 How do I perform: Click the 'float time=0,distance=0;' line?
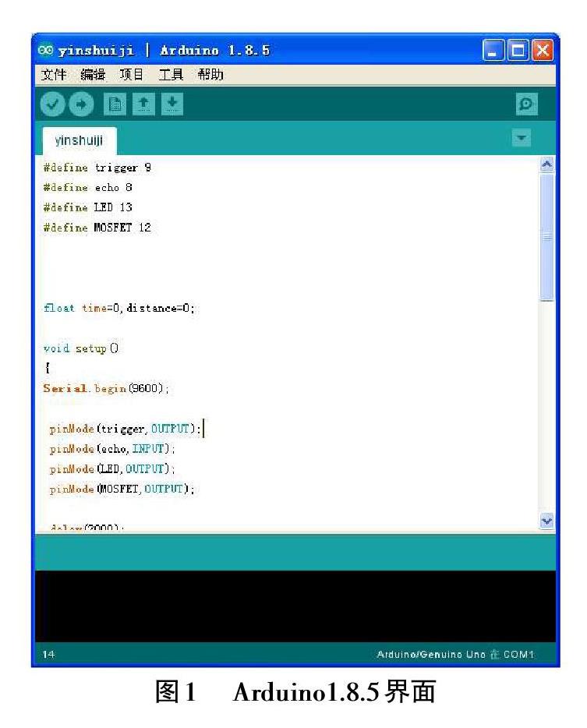click(x=119, y=308)
